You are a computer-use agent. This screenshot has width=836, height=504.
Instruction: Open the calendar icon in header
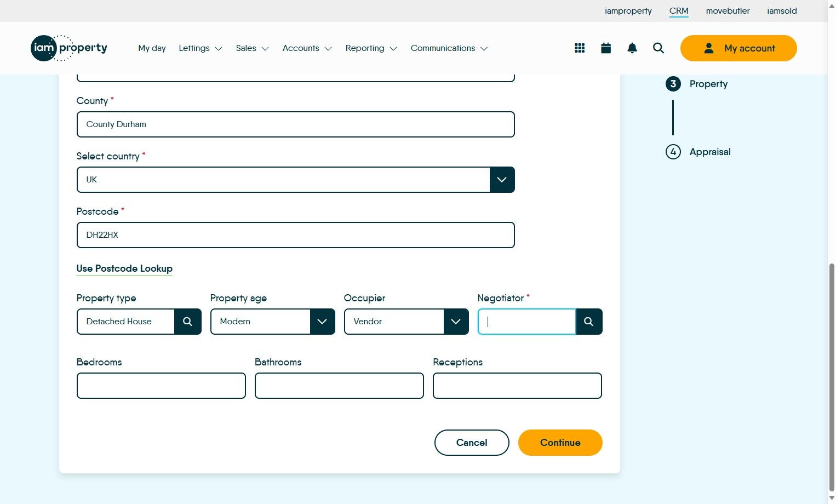606,48
